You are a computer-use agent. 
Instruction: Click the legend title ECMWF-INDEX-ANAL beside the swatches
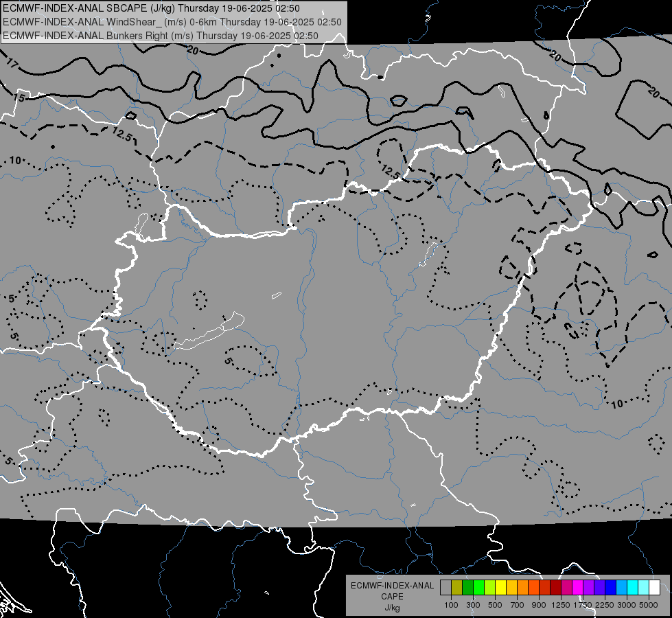coord(392,586)
